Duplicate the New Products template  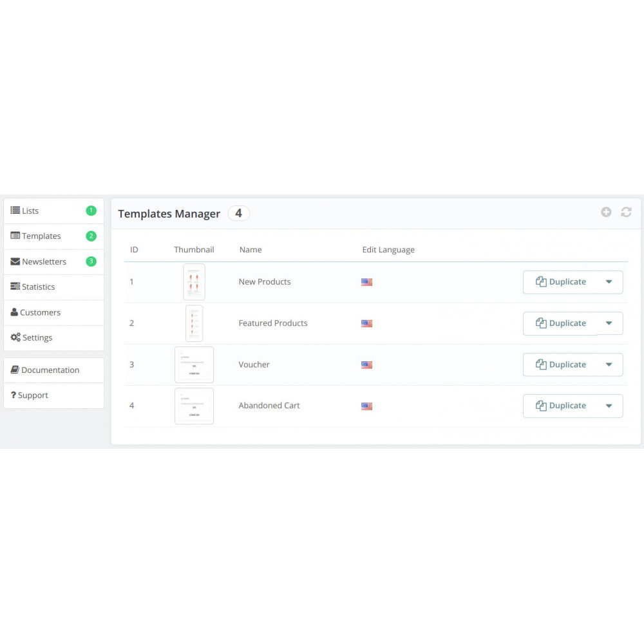[560, 282]
